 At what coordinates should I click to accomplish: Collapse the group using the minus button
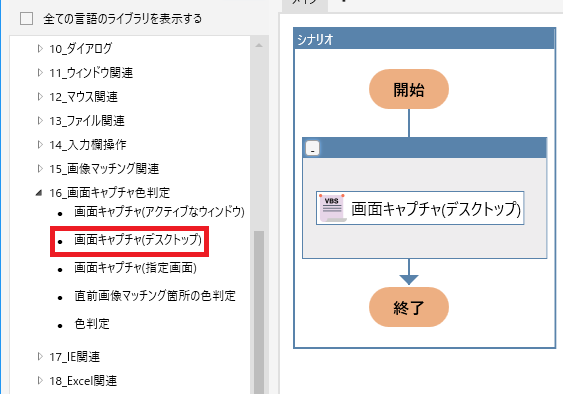(x=312, y=148)
